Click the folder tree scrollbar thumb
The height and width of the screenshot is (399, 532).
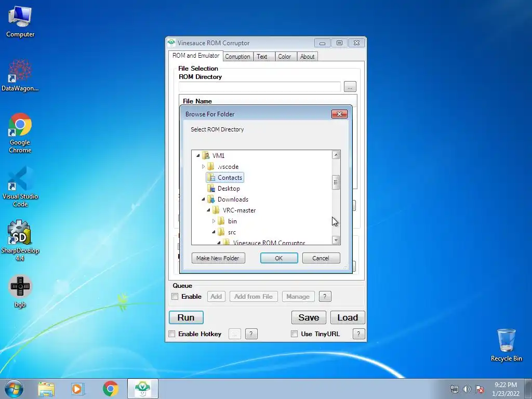336,182
